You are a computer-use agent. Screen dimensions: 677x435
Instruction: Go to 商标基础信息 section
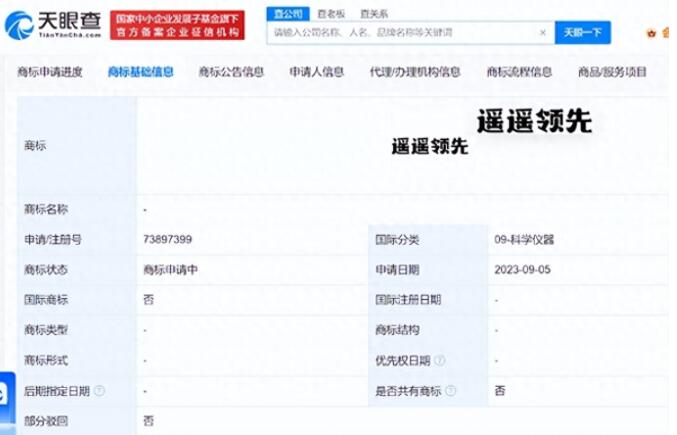[140, 72]
